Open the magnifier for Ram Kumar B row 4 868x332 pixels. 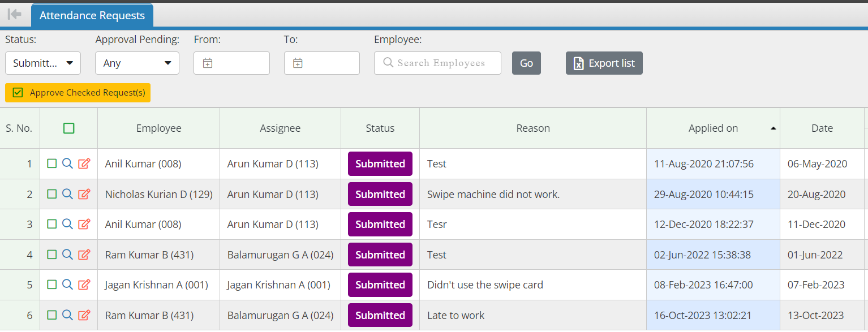(67, 255)
